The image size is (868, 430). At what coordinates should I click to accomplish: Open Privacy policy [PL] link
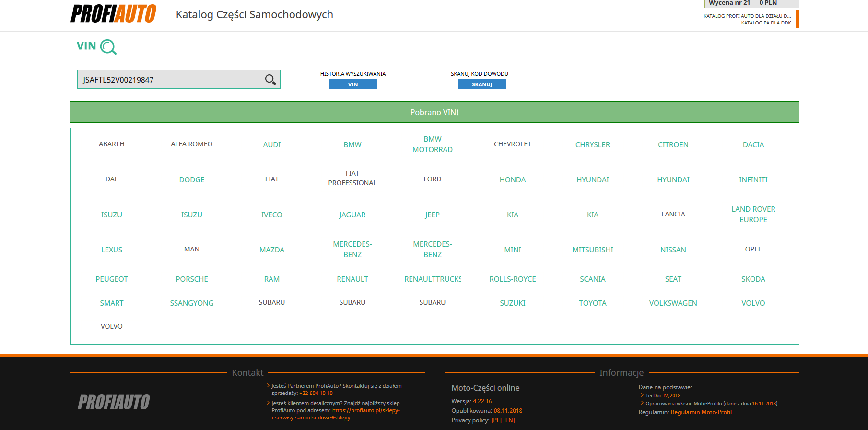coord(496,420)
